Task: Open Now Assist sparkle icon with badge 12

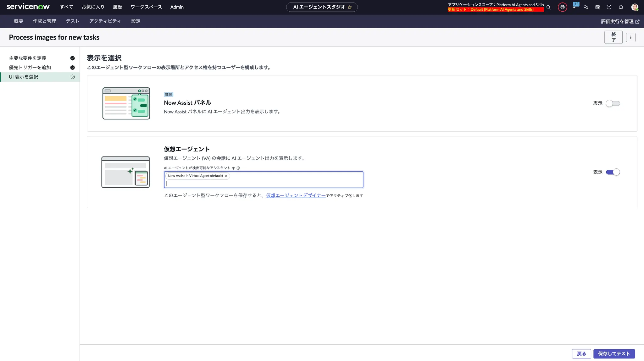Action: pyautogui.click(x=574, y=7)
